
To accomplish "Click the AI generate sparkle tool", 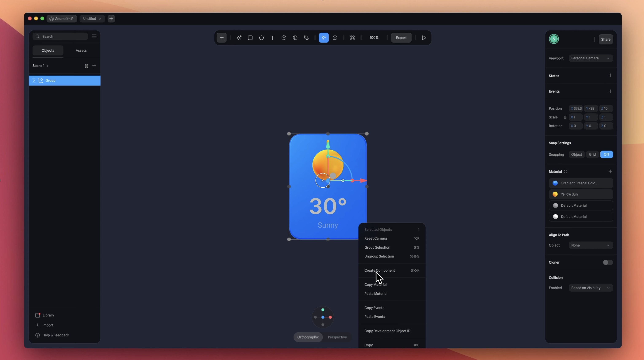I will 239,38.
